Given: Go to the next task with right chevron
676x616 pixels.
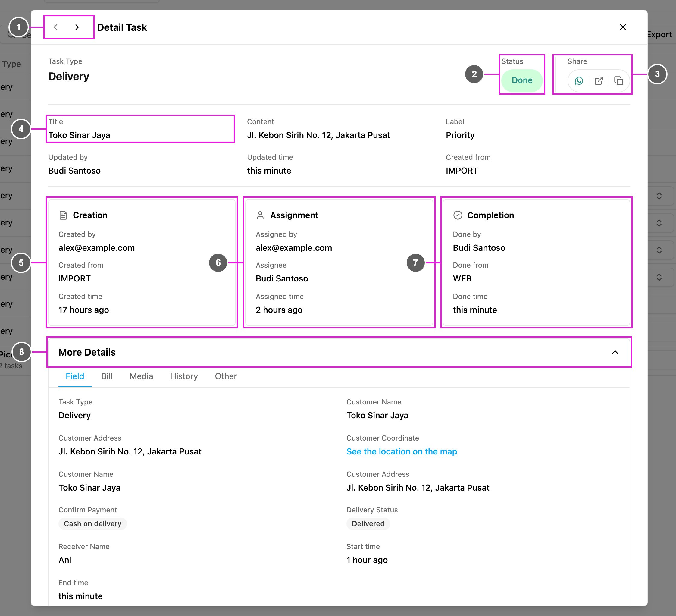Looking at the screenshot, I should (77, 27).
